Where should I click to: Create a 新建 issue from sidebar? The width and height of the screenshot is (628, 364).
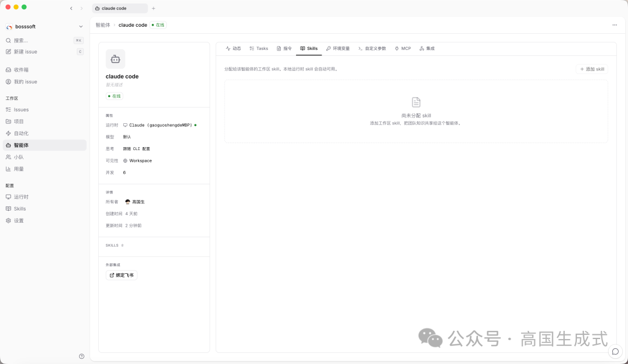[x=44, y=52]
